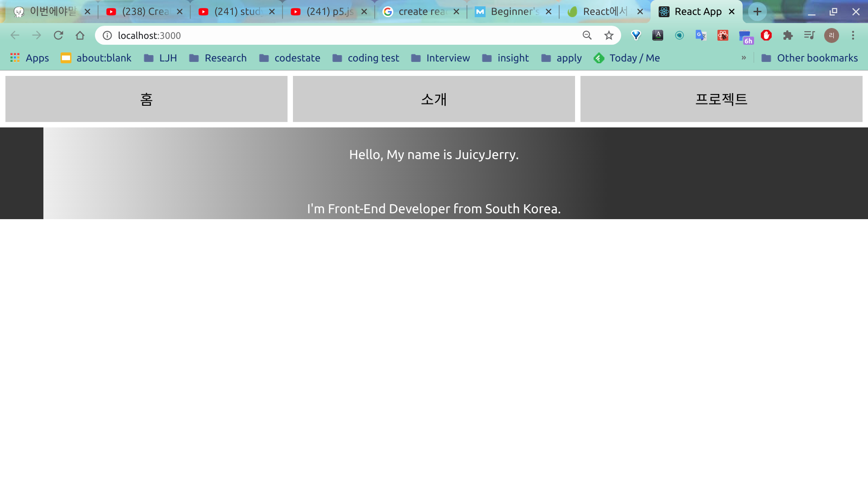This screenshot has width=868, height=488.
Task: Open a new tab with plus button
Action: pos(757,12)
